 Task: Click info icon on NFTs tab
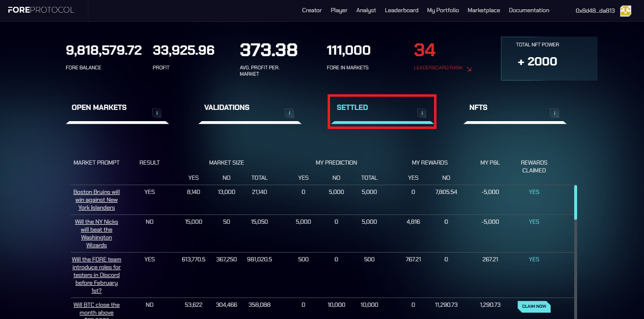554,113
